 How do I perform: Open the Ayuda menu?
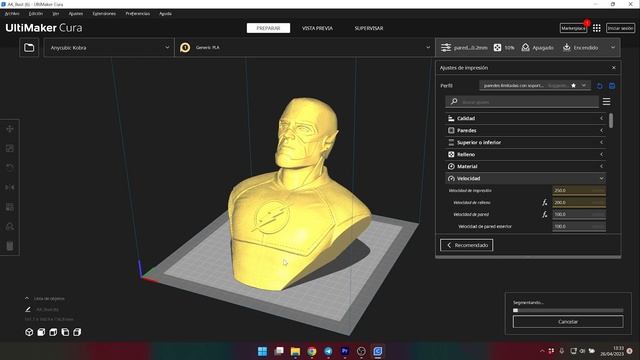pyautogui.click(x=165, y=13)
